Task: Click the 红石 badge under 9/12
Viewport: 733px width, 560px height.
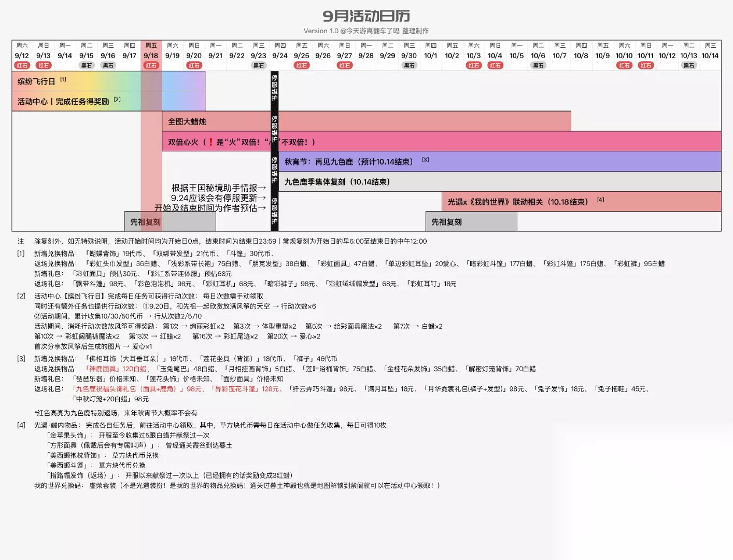Action: [22, 65]
